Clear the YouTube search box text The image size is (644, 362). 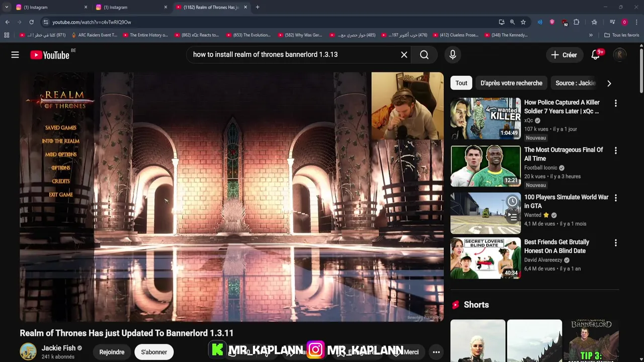404,55
